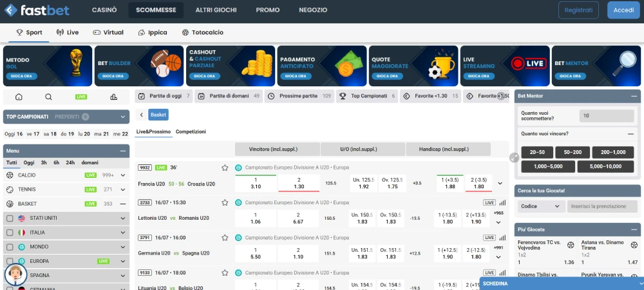Tick the Italia checkbox
Image resolution: width=644 pixels, height=290 pixels.
pyautogui.click(x=10, y=233)
